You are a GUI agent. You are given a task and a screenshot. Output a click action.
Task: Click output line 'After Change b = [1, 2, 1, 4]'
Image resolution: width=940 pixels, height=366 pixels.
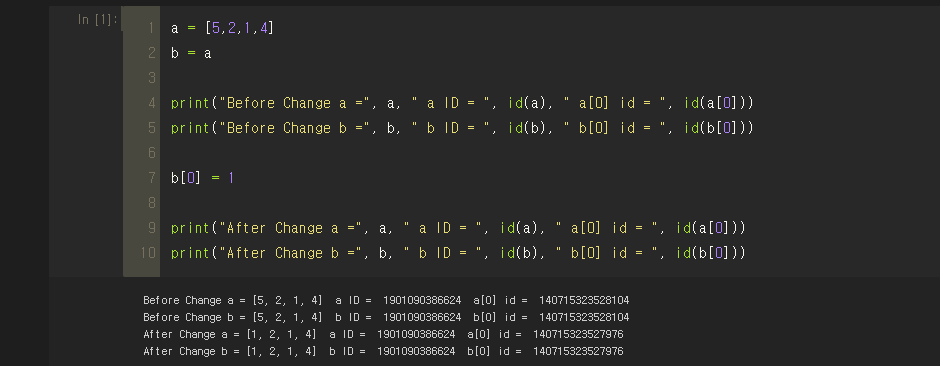click(x=383, y=351)
